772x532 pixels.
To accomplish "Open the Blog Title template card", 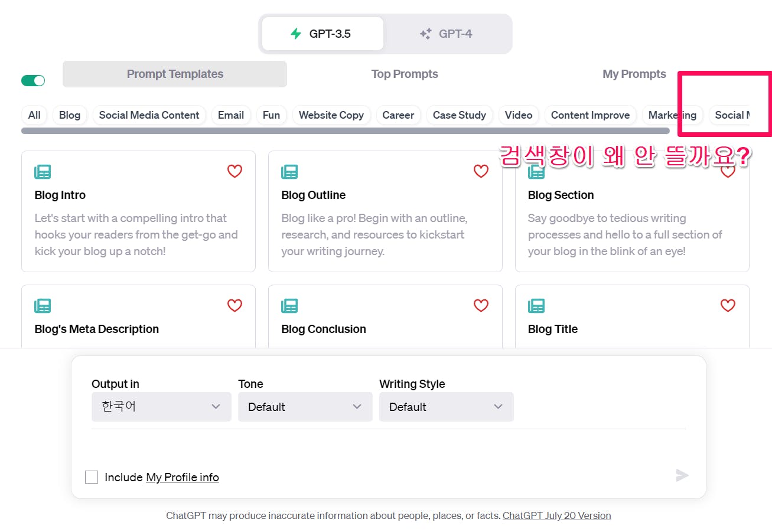I will pyautogui.click(x=632, y=316).
